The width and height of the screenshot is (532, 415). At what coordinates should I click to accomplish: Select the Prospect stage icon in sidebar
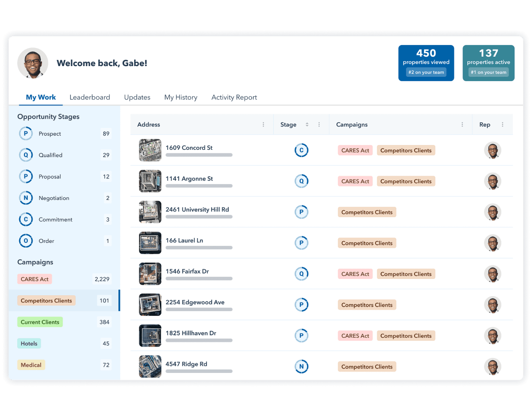click(26, 133)
